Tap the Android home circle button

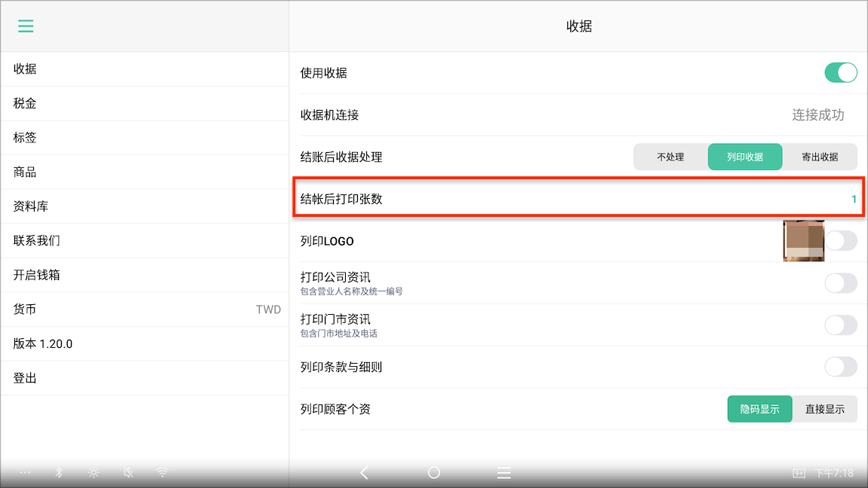coord(434,472)
